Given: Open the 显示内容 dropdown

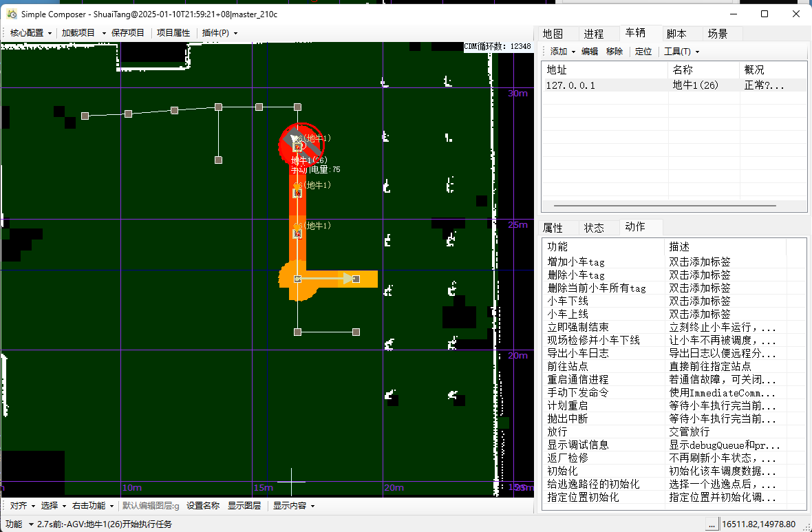Looking at the screenshot, I should click(x=294, y=506).
